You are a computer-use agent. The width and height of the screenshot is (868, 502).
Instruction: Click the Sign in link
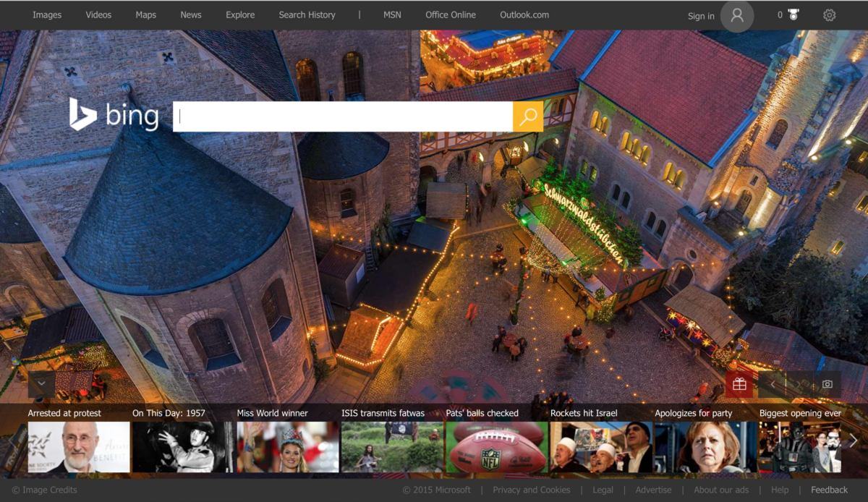(x=701, y=16)
